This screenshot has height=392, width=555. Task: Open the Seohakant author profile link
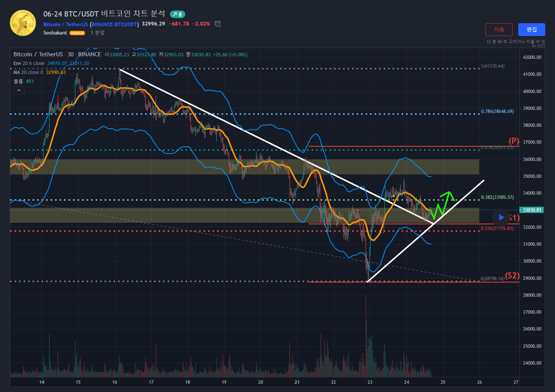(55, 33)
